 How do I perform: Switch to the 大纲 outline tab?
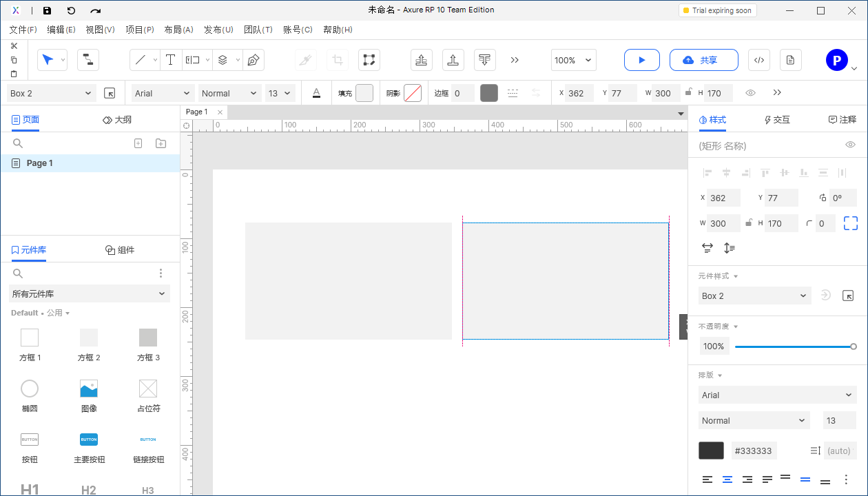pyautogui.click(x=117, y=119)
